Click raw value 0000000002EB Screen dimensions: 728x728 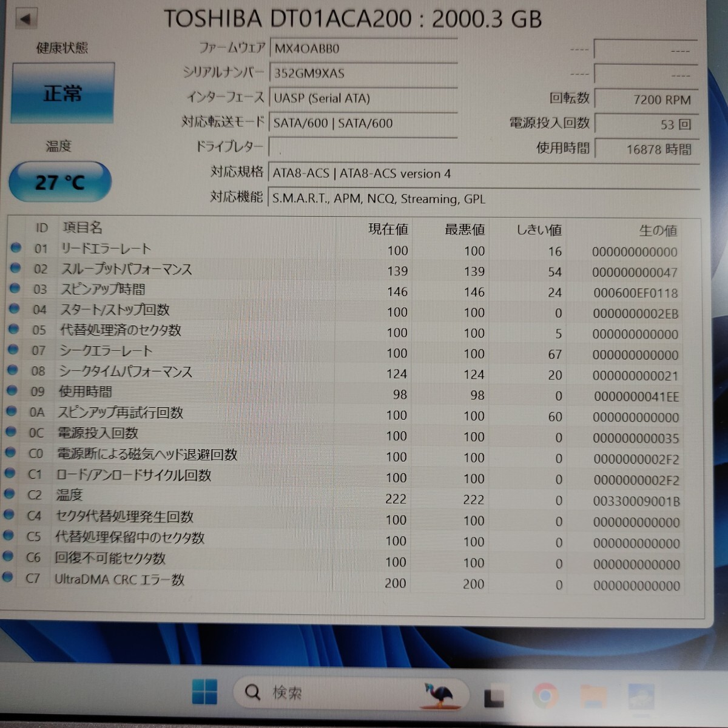click(x=636, y=314)
